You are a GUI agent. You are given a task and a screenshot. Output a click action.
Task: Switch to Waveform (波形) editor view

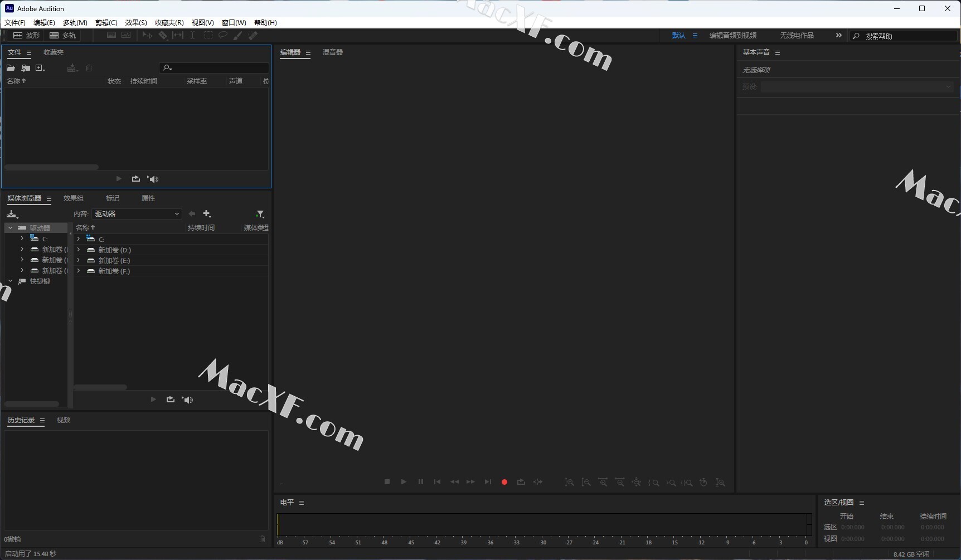pyautogui.click(x=26, y=35)
